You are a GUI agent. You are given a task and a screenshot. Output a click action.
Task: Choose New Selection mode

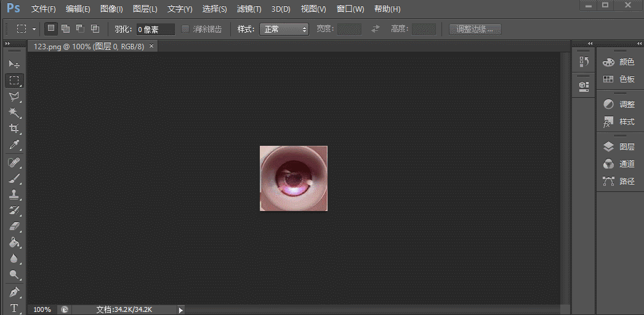tap(51, 29)
